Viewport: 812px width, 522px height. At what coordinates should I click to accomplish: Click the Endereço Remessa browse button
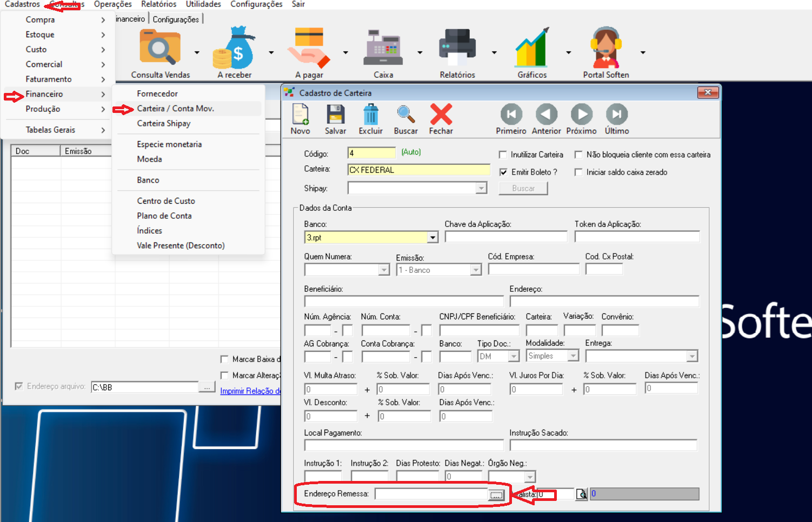pyautogui.click(x=496, y=494)
